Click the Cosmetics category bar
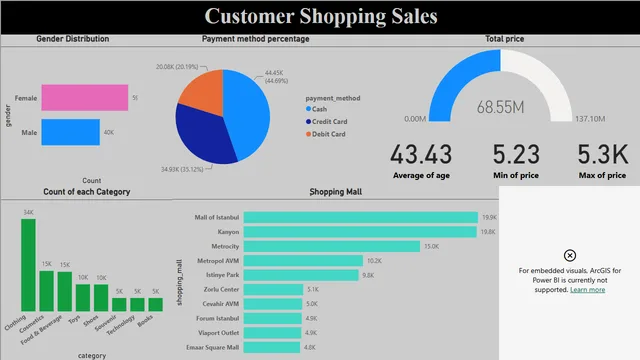The height and width of the screenshot is (360, 640). click(x=47, y=291)
